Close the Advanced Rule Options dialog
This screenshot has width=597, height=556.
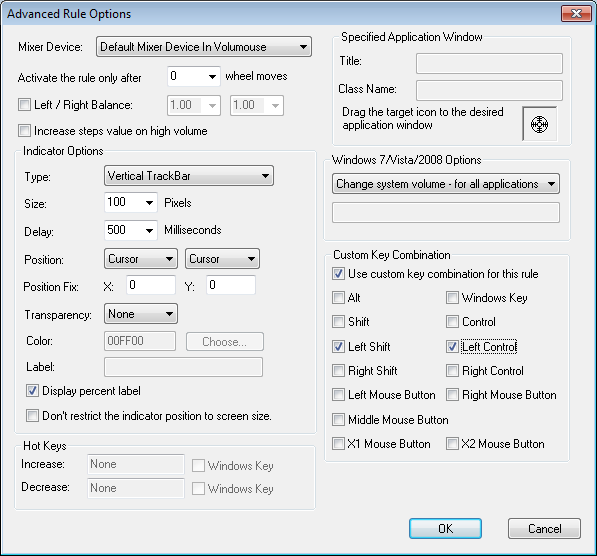click(576, 14)
